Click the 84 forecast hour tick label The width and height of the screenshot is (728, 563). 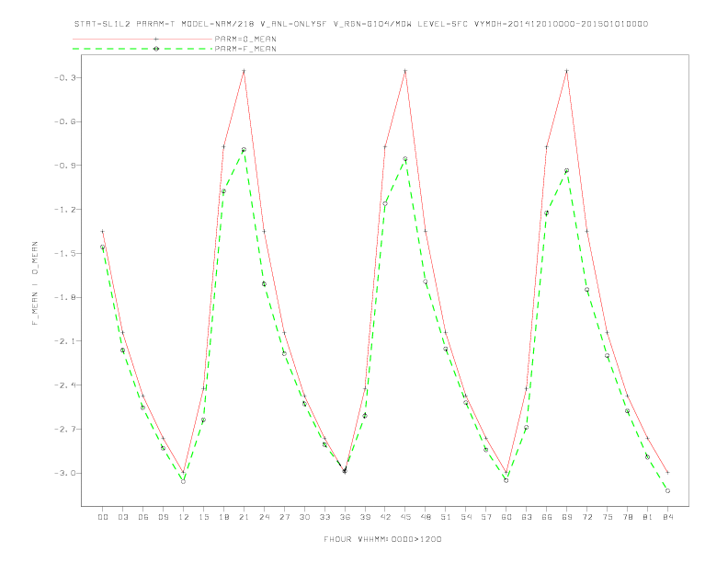click(668, 517)
